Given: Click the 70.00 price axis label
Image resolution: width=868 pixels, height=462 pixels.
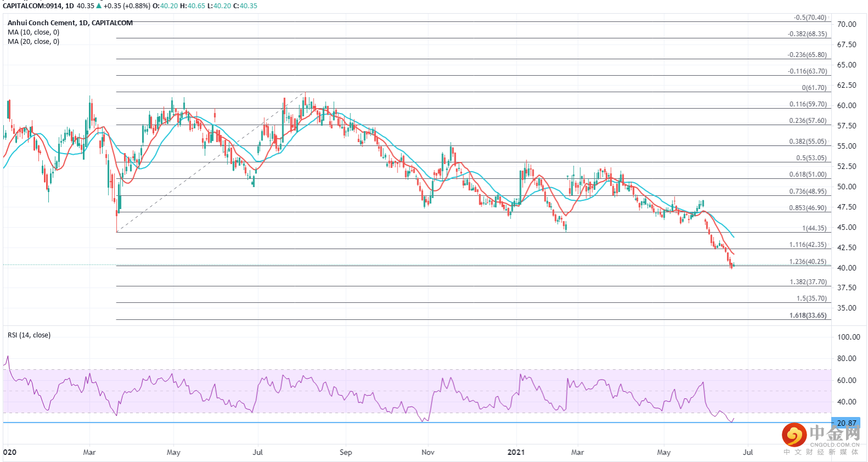Looking at the screenshot, I should (847, 24).
